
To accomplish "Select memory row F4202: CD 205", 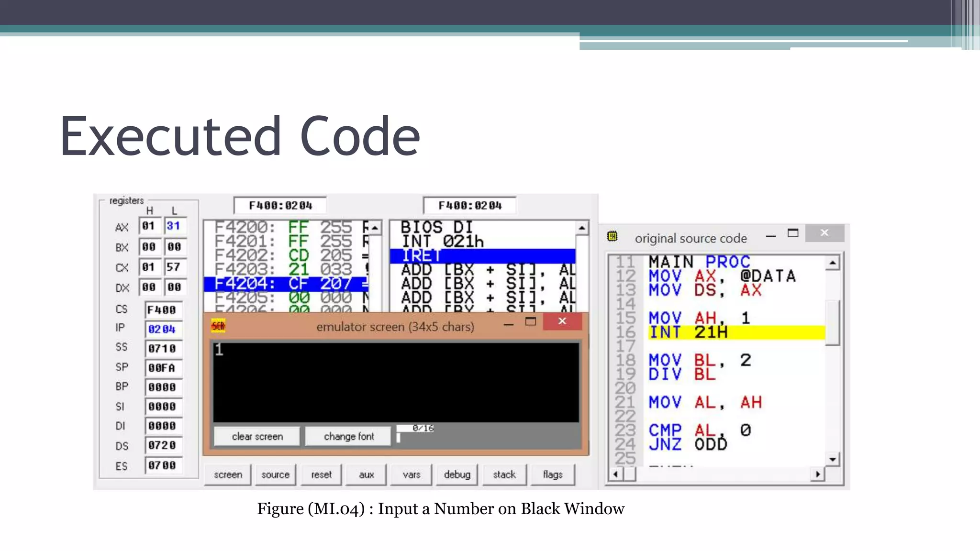I will click(286, 255).
